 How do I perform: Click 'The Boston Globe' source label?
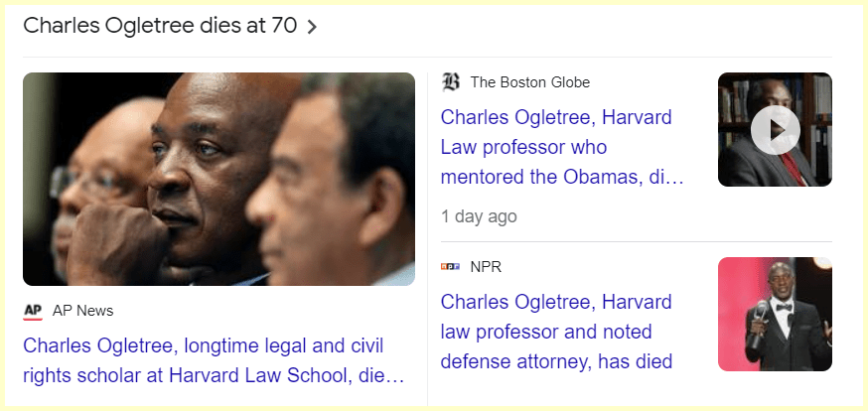pyautogui.click(x=530, y=82)
